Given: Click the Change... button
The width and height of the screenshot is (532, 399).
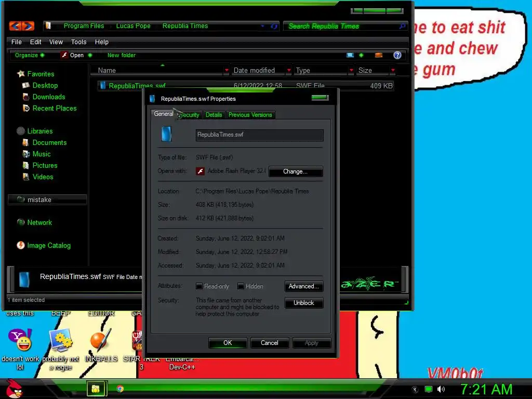Looking at the screenshot, I should tap(296, 171).
